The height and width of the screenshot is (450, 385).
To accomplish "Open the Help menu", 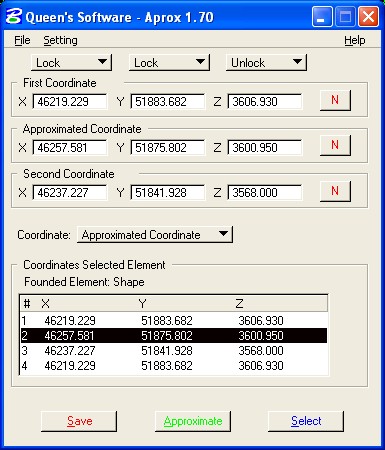I will (x=355, y=40).
